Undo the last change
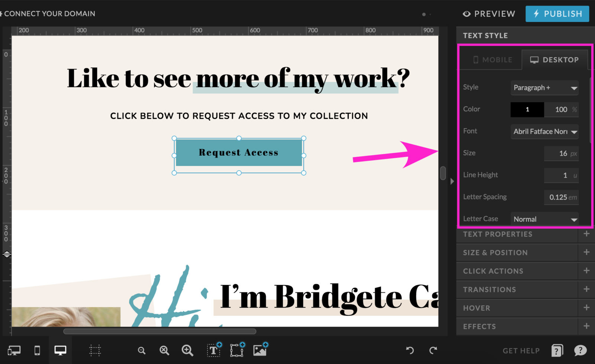 (x=409, y=350)
